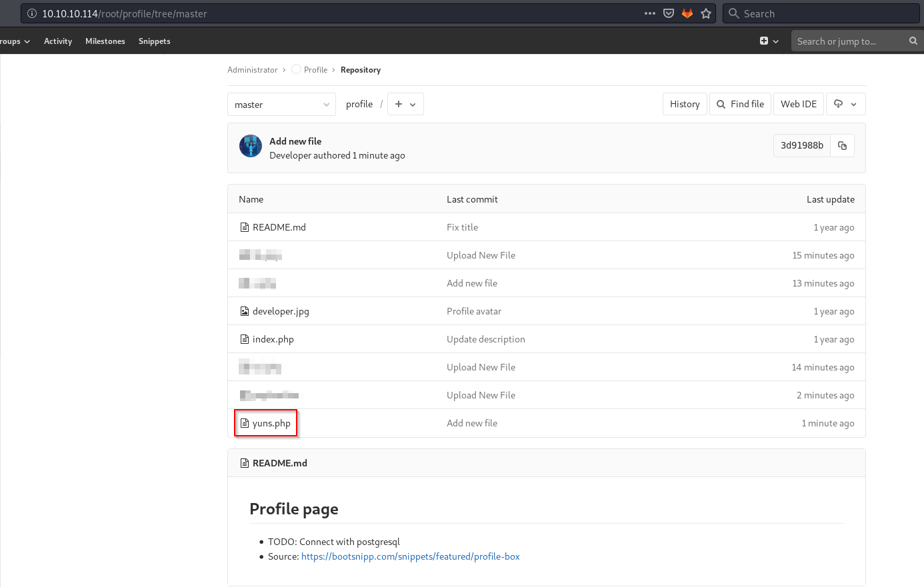The image size is (924, 587).
Task: Open the Groups dropdown in navbar
Action: 15,41
